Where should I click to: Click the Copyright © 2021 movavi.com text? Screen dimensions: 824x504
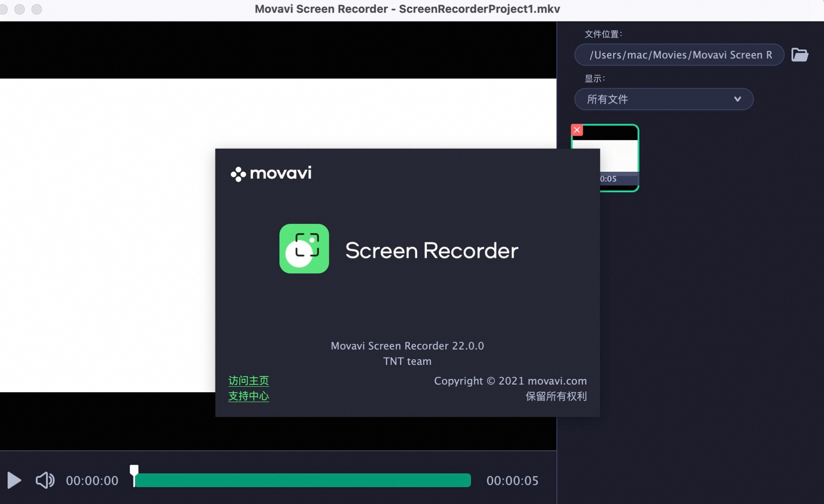pos(510,381)
